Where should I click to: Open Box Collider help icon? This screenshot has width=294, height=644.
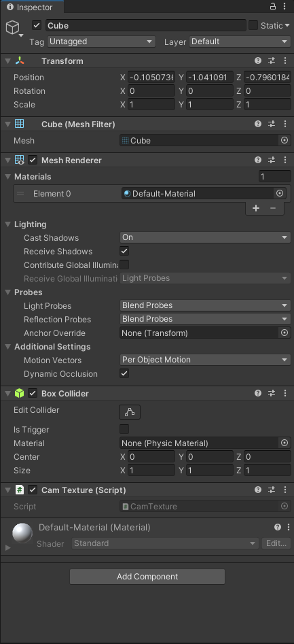pos(258,394)
